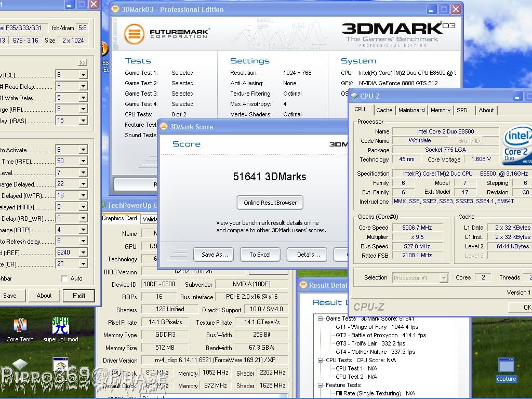Open the tRTP dropdown showing 4
This screenshot has height=399, width=532.
coord(83,230)
